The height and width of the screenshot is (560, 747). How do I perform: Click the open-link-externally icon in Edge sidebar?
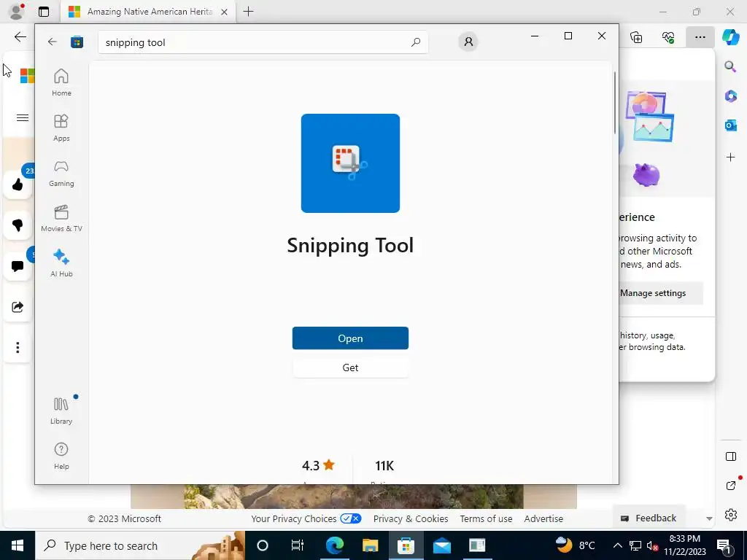tap(731, 485)
